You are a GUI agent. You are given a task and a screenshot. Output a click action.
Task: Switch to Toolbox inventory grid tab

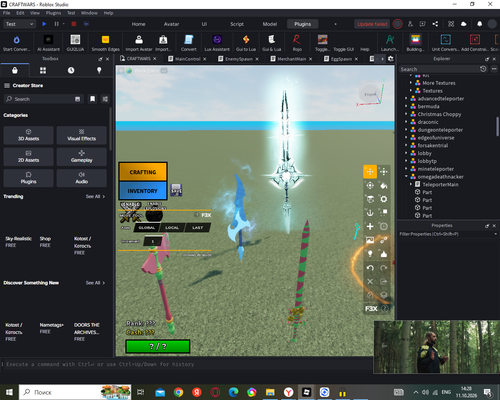click(43, 70)
